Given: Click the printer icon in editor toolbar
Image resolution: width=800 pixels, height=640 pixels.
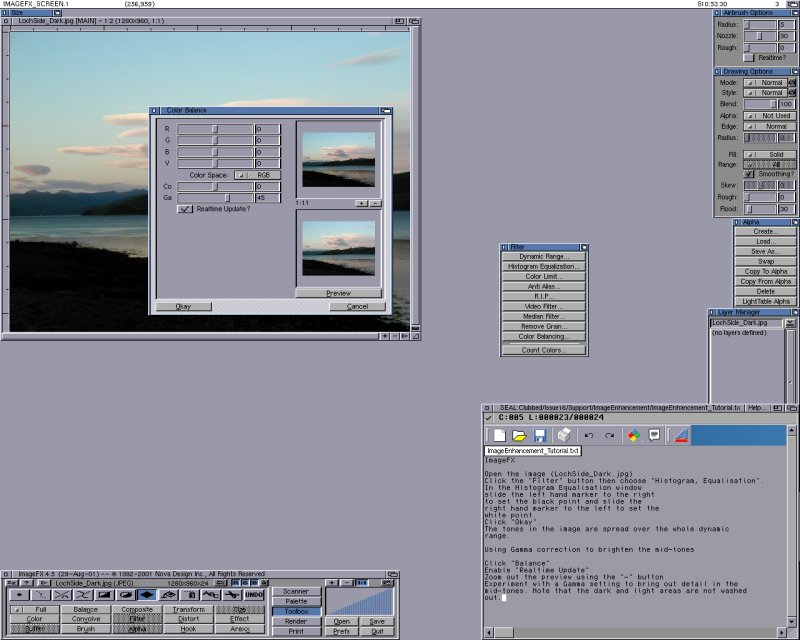Looking at the screenshot, I should (x=563, y=435).
